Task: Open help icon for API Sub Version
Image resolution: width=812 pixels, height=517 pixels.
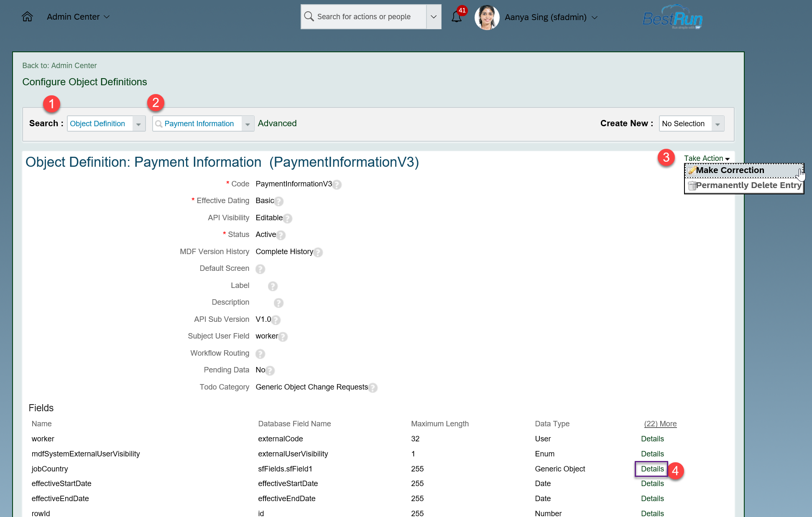Action: (276, 320)
